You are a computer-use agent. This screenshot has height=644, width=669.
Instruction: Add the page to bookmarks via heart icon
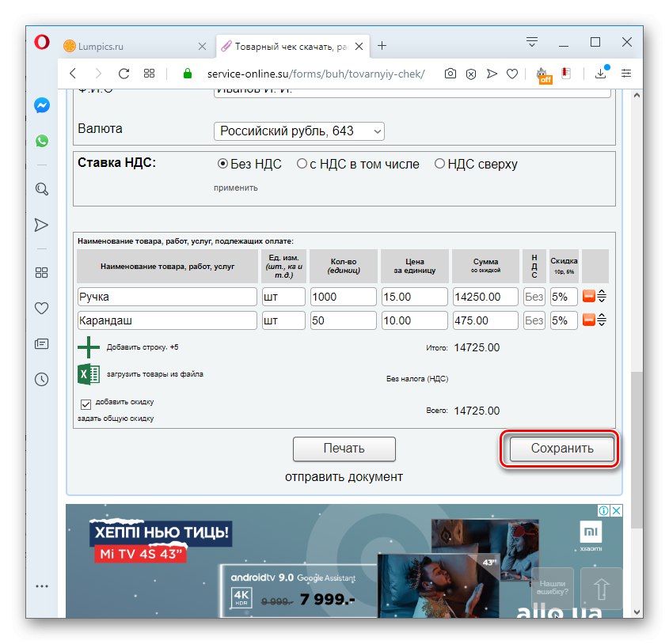click(512, 74)
